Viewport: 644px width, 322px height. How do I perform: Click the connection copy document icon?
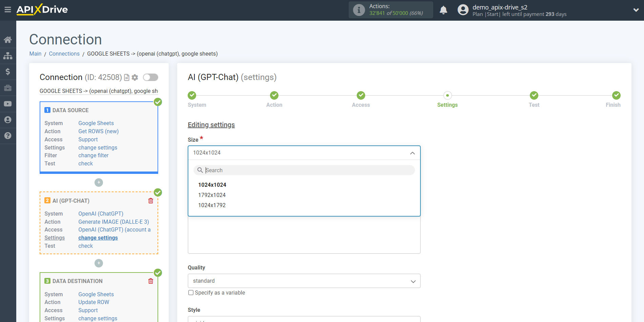click(127, 78)
